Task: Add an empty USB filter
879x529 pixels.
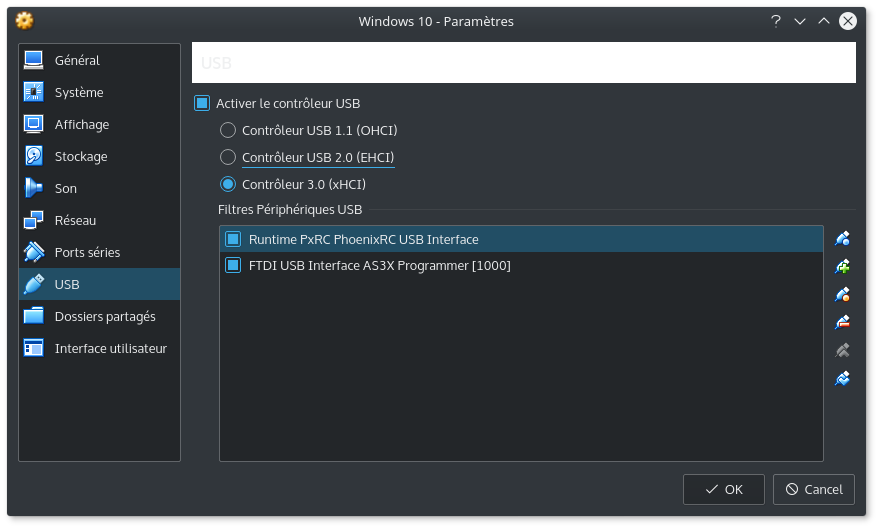Action: 842,239
